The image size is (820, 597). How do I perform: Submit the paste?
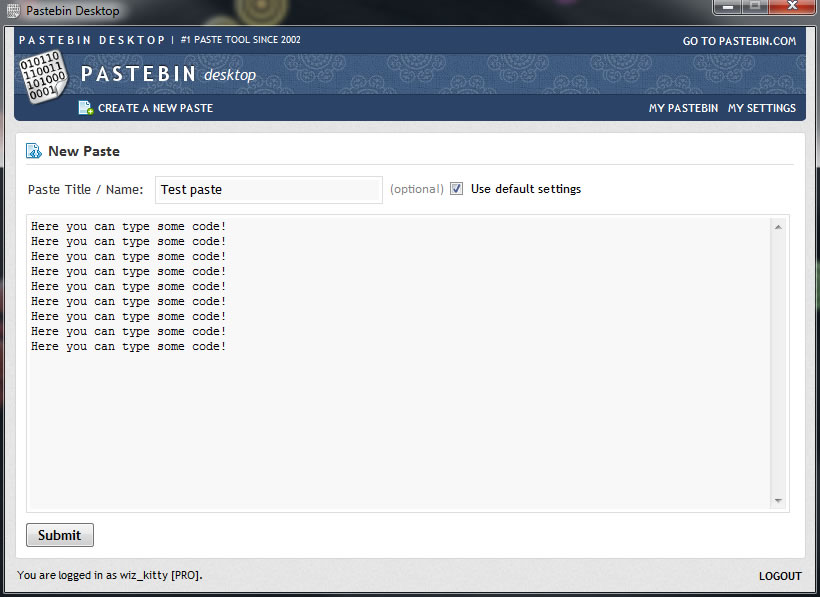coord(60,535)
